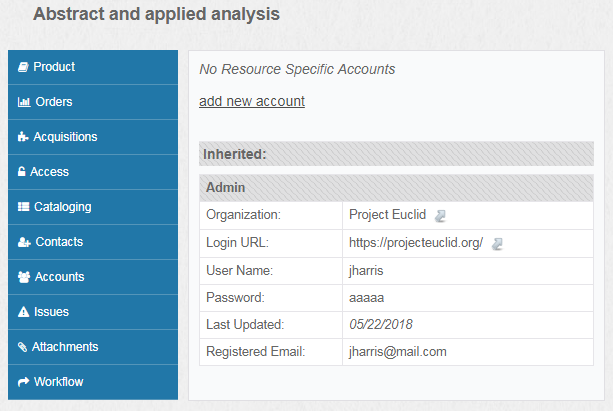Open the Attachments tab label

[x=65, y=347]
